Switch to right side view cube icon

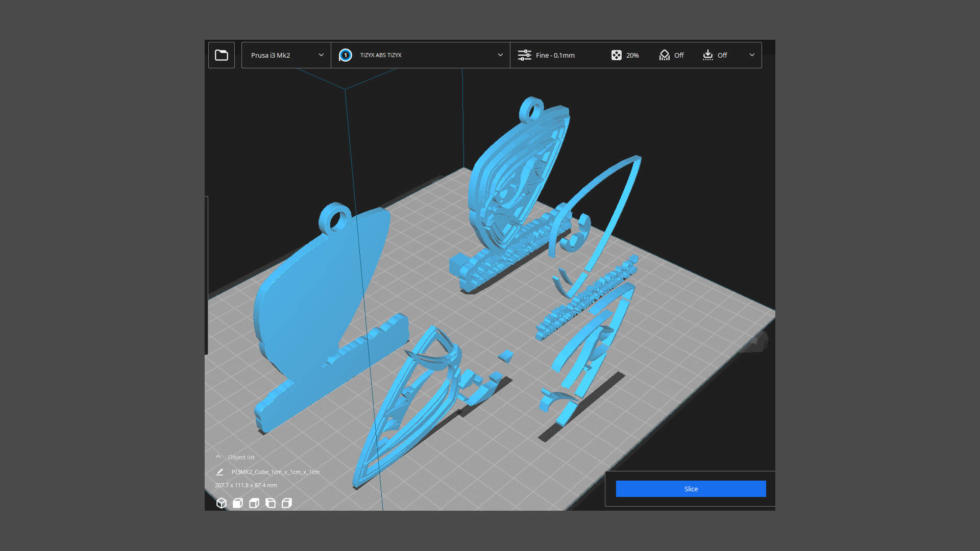287,503
